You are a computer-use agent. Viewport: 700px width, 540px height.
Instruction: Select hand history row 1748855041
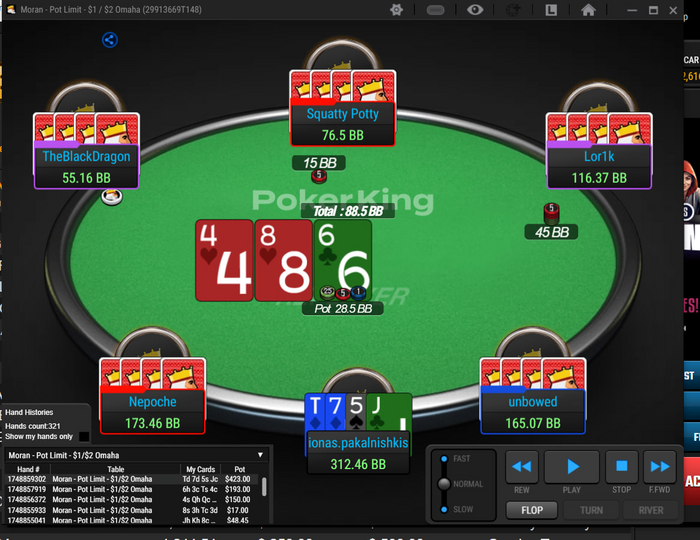(133, 520)
